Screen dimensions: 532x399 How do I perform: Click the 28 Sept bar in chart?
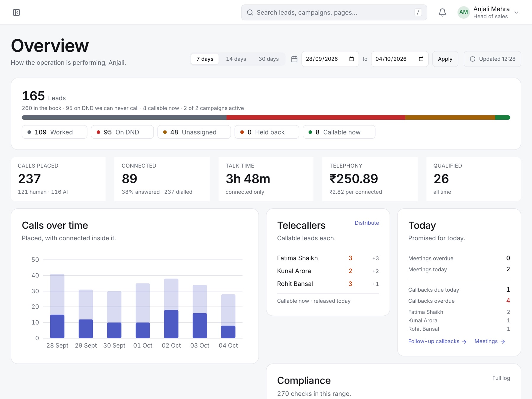(57, 306)
